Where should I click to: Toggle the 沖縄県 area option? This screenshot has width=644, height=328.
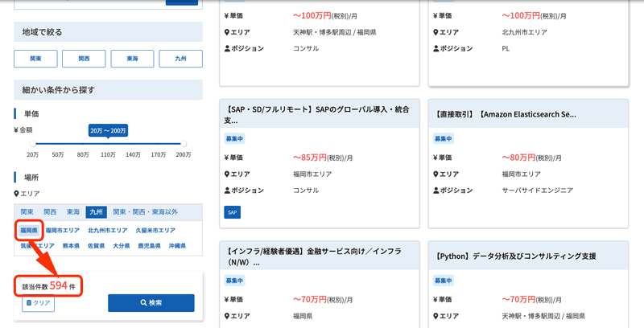(x=177, y=246)
